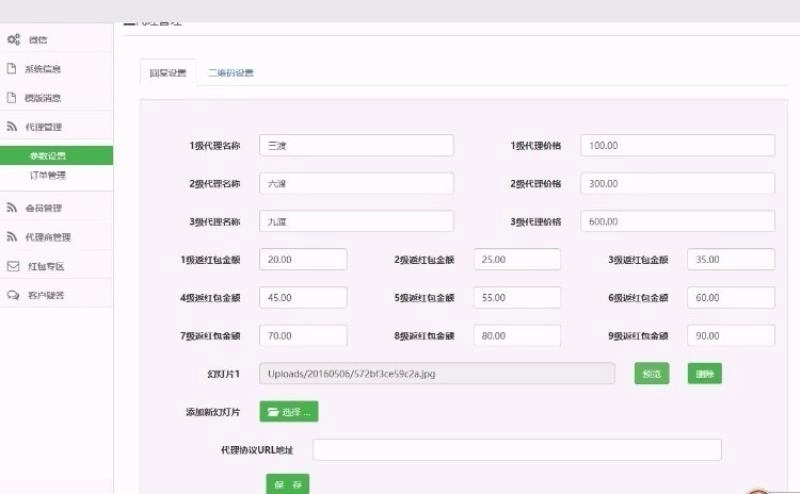Screen dimensions: 800x494
Task: Switch to the 二维码设置 tab
Action: [x=231, y=72]
